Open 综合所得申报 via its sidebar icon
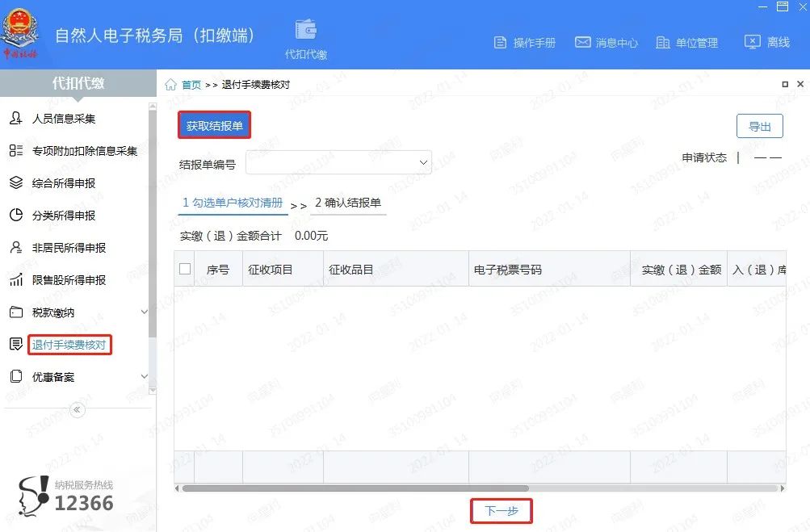The image size is (810, 532). click(x=18, y=182)
